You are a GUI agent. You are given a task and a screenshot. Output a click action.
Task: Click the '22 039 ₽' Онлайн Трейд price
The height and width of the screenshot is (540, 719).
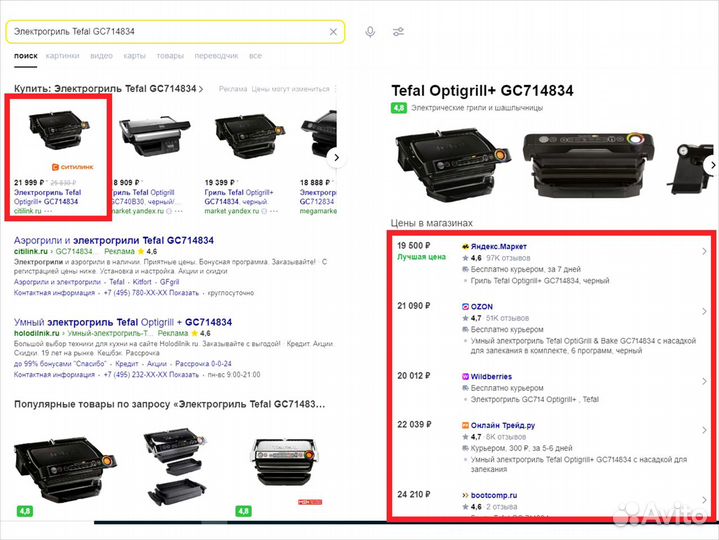coord(414,424)
